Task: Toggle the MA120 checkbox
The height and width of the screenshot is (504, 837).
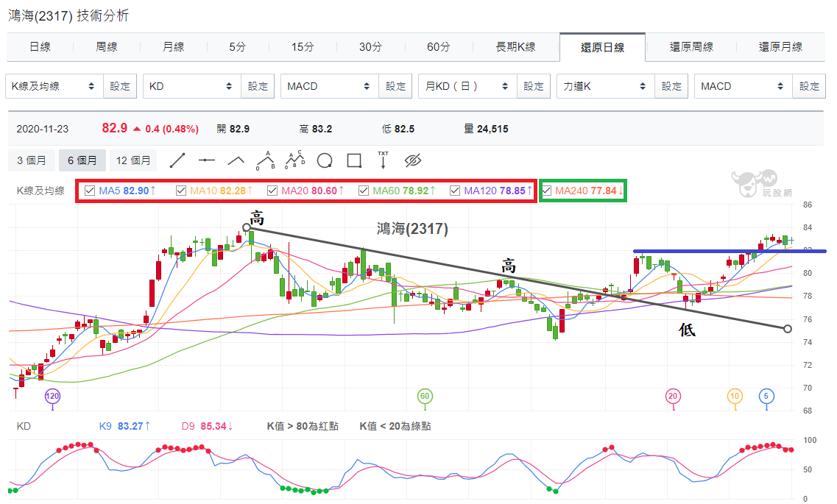Action: (x=455, y=191)
